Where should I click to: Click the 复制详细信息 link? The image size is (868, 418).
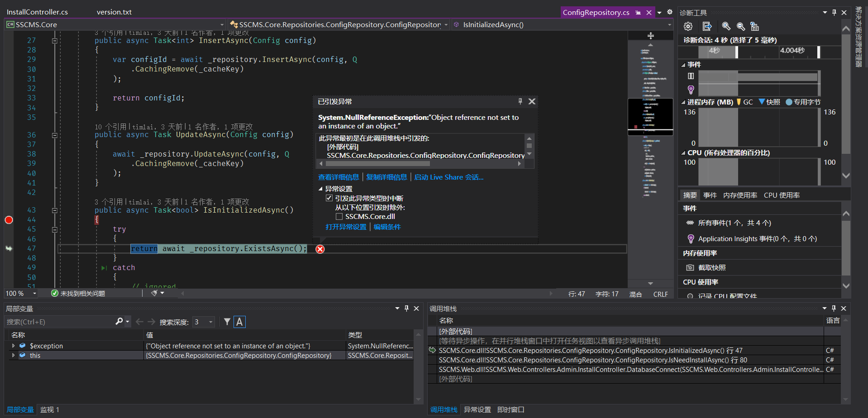(386, 177)
